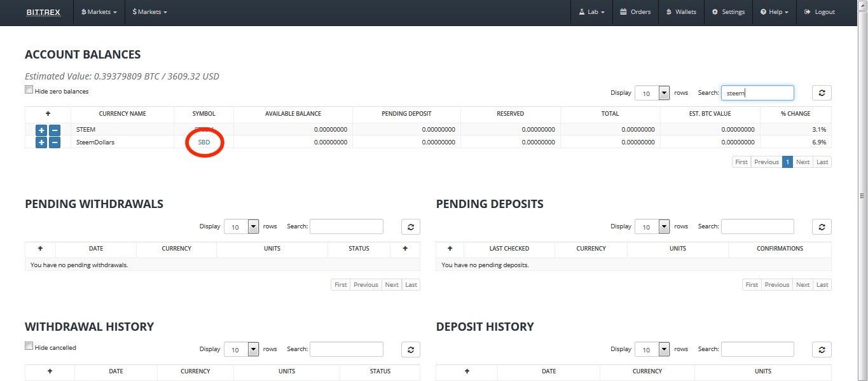Screen dimensions: 868x381
Task: Click the 6.9% change value for SteemDollars
Action: coord(820,142)
